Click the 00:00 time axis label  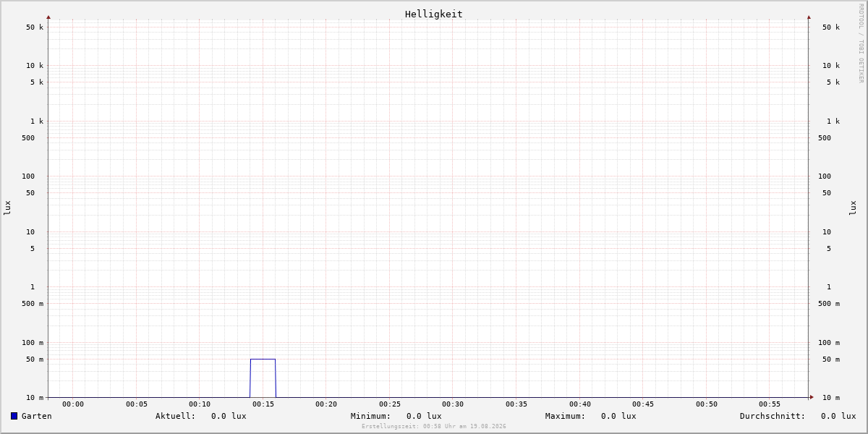73,404
